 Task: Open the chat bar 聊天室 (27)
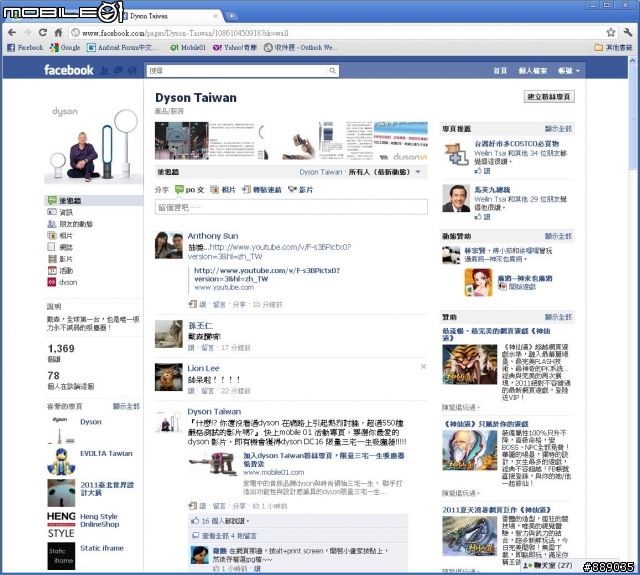pyautogui.click(x=548, y=566)
